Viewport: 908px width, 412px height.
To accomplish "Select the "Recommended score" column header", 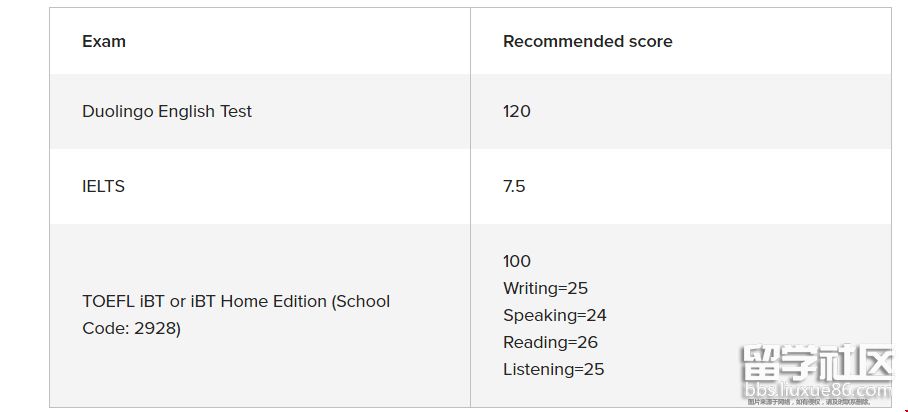I will pos(587,41).
